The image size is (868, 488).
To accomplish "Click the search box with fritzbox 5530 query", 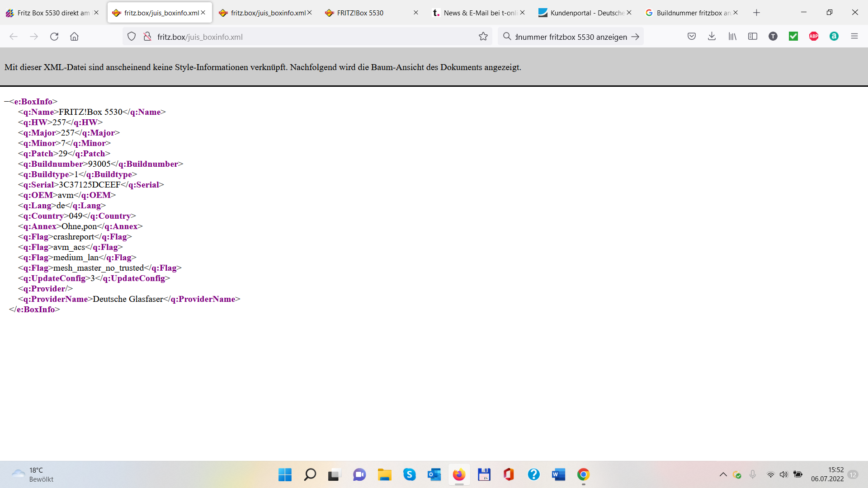I will click(571, 37).
